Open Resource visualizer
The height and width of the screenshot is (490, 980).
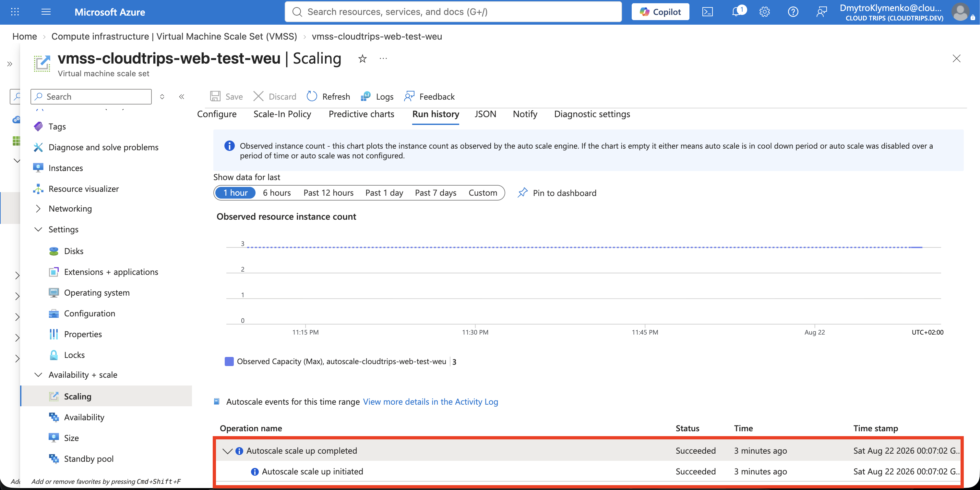point(84,189)
